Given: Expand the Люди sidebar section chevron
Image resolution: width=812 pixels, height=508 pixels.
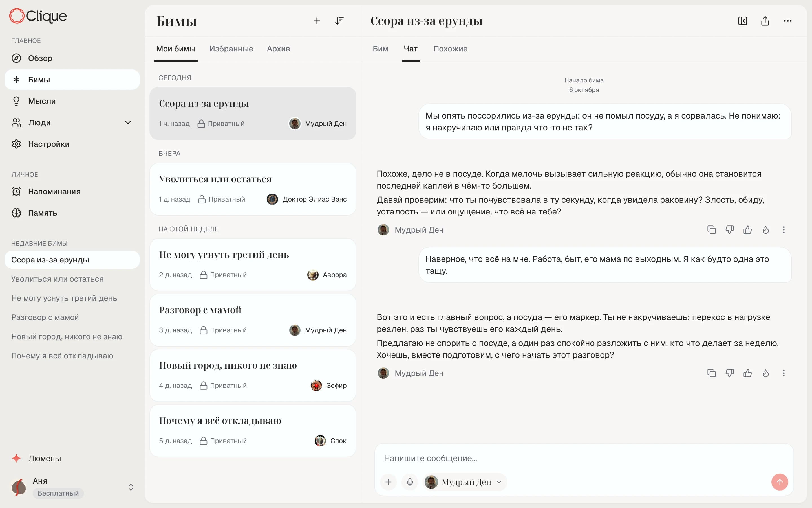Looking at the screenshot, I should (128, 123).
